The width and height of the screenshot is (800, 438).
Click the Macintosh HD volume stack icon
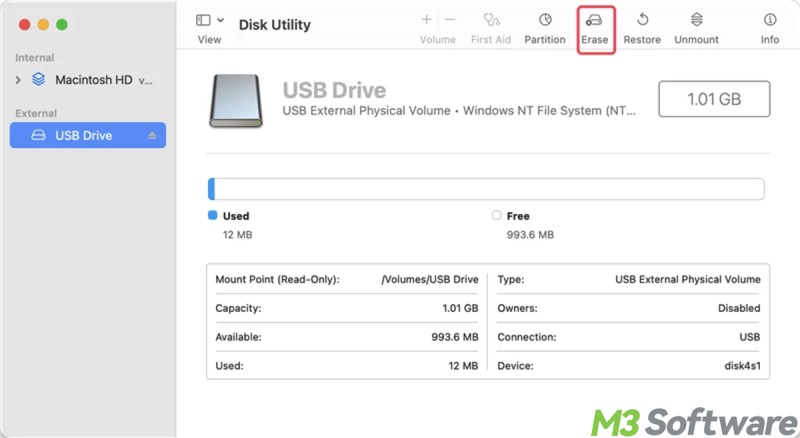38,79
